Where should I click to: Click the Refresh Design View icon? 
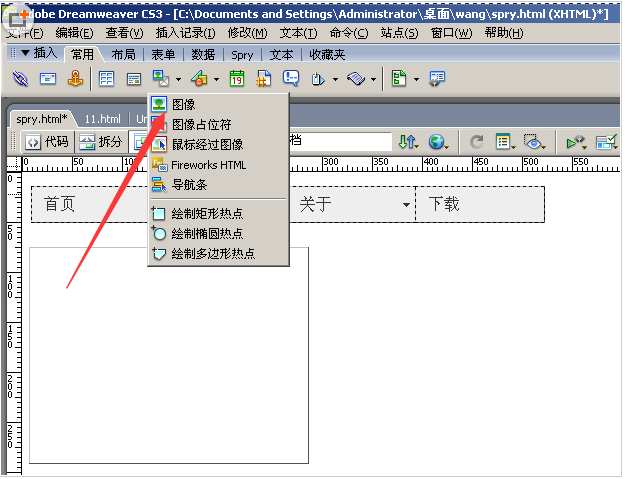[477, 141]
